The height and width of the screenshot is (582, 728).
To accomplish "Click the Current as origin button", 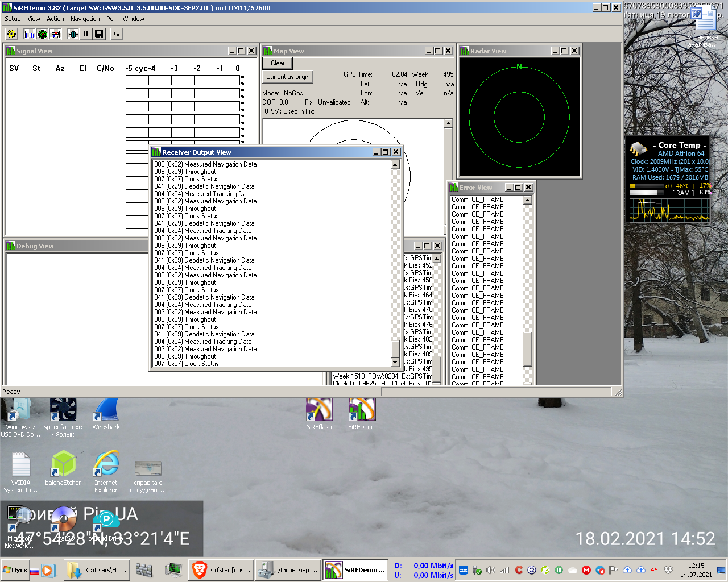I will click(x=288, y=77).
